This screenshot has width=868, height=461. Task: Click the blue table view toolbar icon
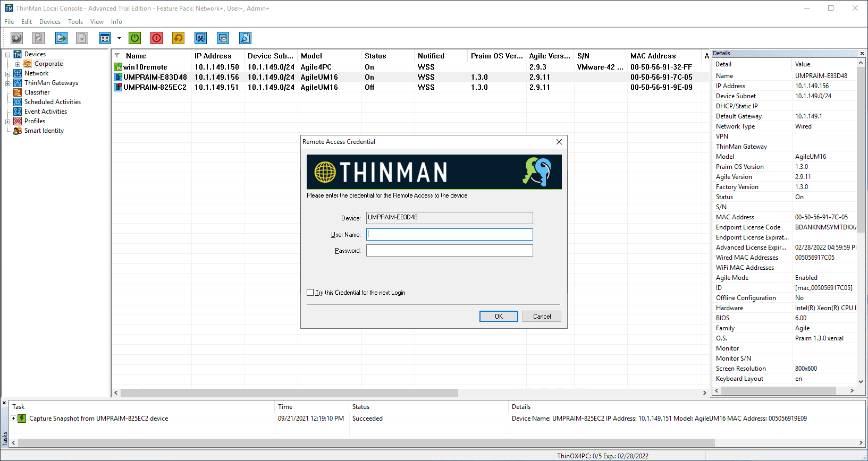[x=105, y=38]
